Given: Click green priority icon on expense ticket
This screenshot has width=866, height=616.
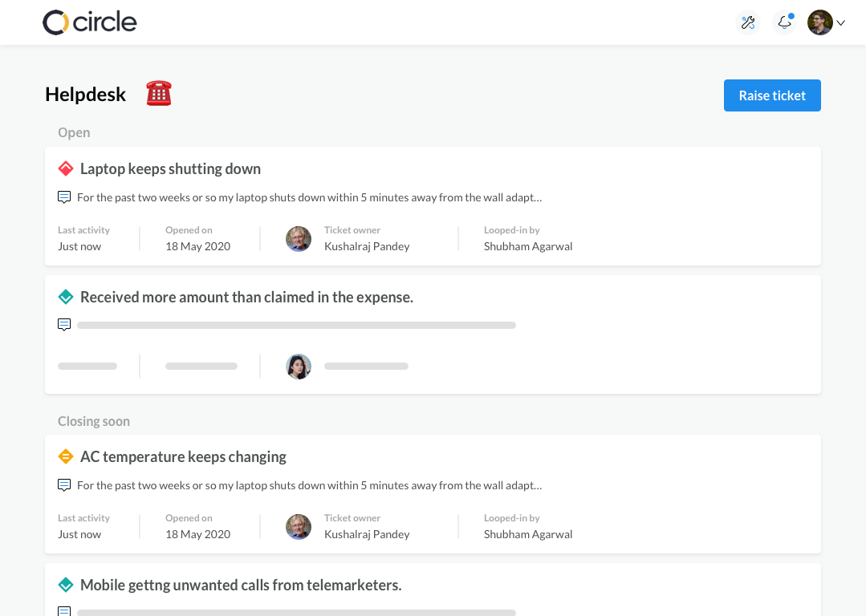Looking at the screenshot, I should [66, 297].
